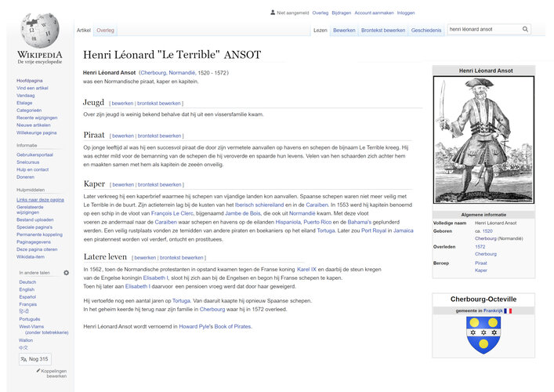The image size is (554, 392).
Task: Open the Puerto Rico link
Action: 317,222
